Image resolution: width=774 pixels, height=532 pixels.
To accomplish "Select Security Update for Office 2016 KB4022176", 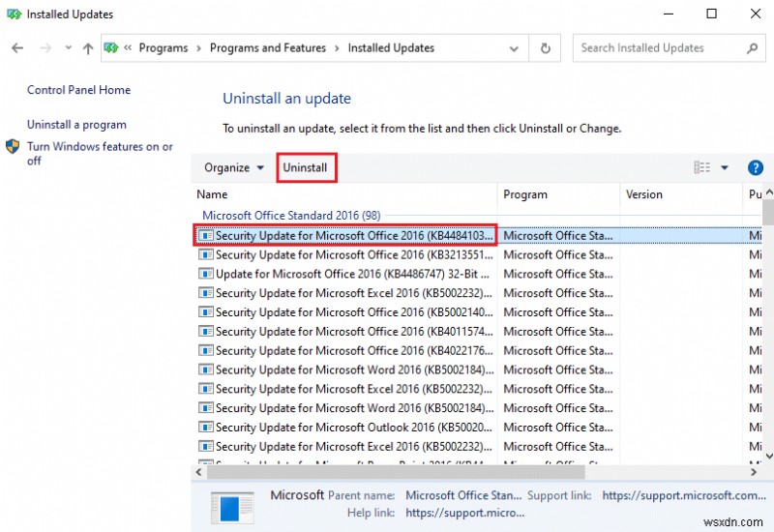I will 354,351.
